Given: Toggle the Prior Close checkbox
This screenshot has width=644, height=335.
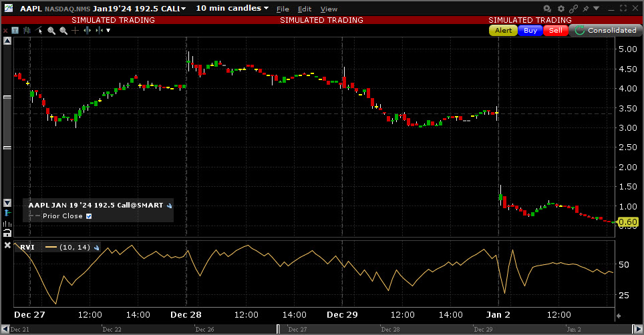Looking at the screenshot, I should click(x=89, y=216).
